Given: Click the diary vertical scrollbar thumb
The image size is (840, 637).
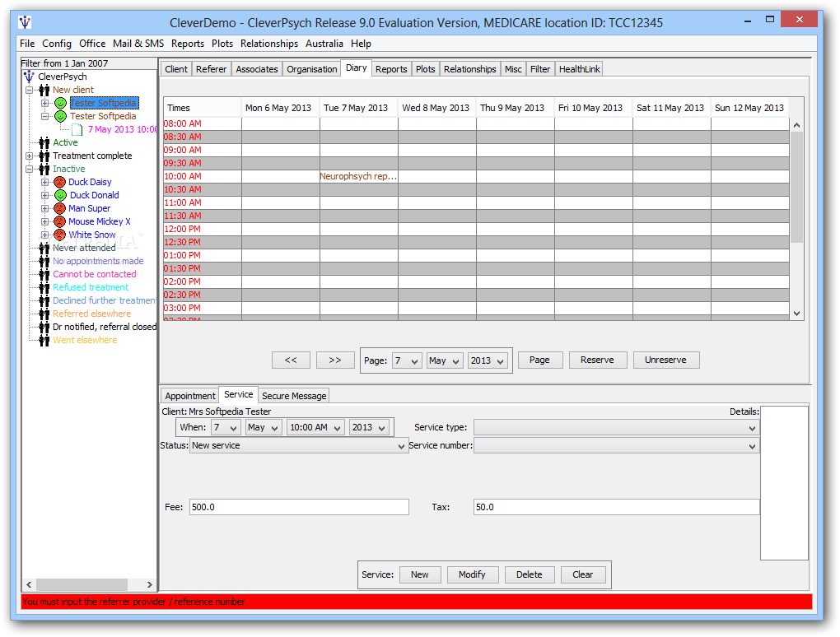Looking at the screenshot, I should point(796,188).
